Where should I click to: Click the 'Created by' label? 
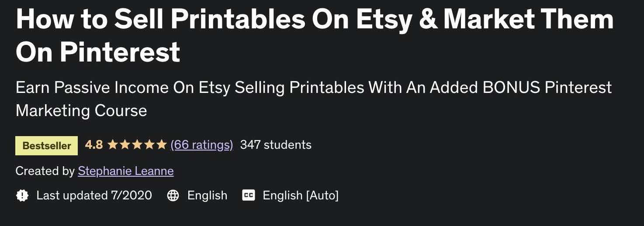(45, 171)
